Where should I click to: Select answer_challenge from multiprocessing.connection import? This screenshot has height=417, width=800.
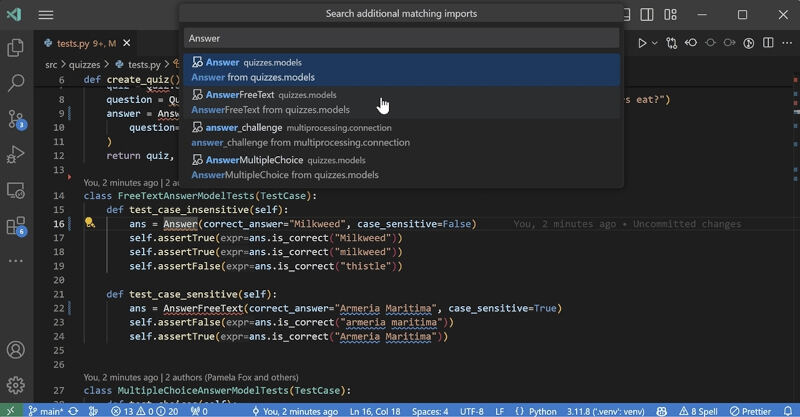click(401, 135)
